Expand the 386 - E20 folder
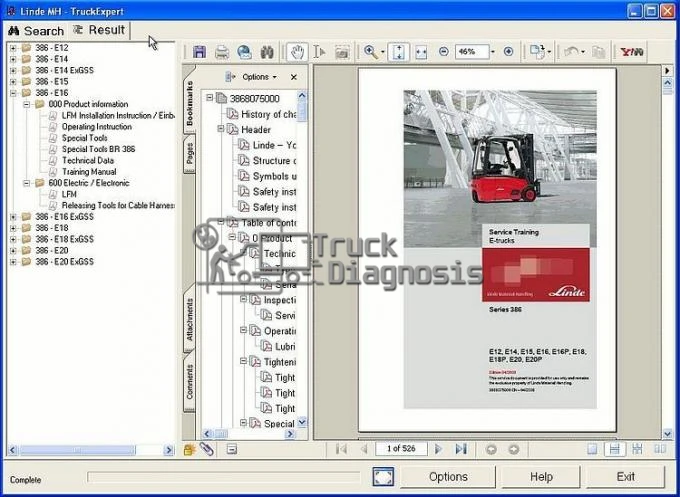Screen dimensions: 680x497 click(x=13, y=251)
